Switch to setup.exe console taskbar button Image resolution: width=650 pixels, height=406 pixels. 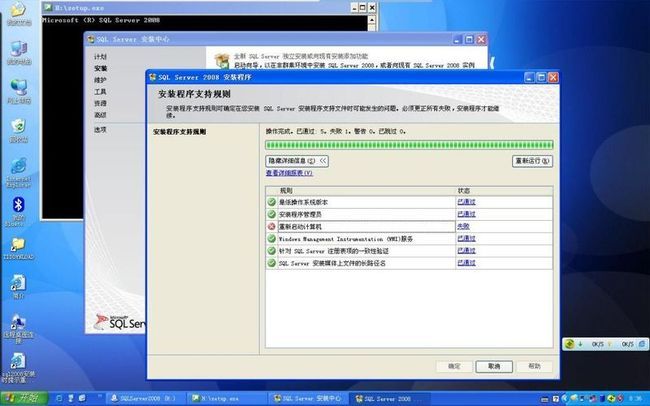(x=226, y=399)
